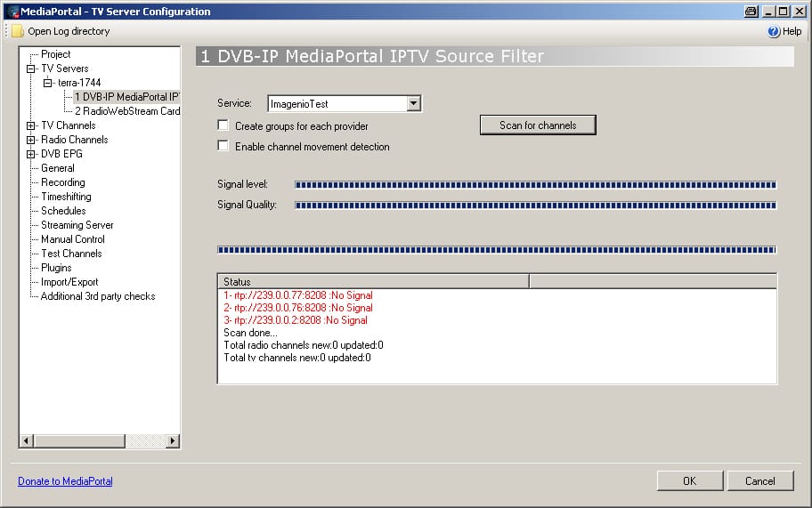Follow the Donate to MediaPortal link
The image size is (812, 508).
pos(65,481)
